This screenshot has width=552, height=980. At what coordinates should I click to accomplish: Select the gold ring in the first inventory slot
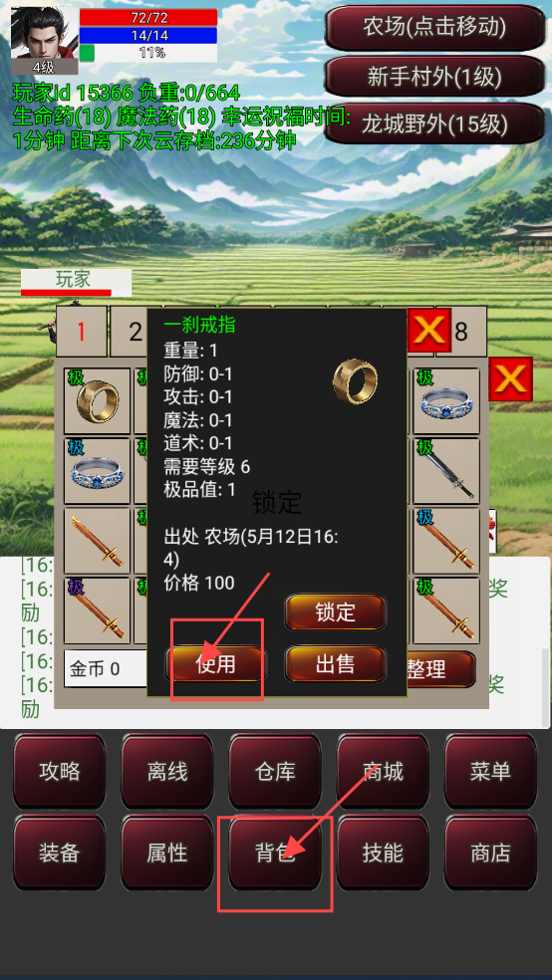pos(97,400)
